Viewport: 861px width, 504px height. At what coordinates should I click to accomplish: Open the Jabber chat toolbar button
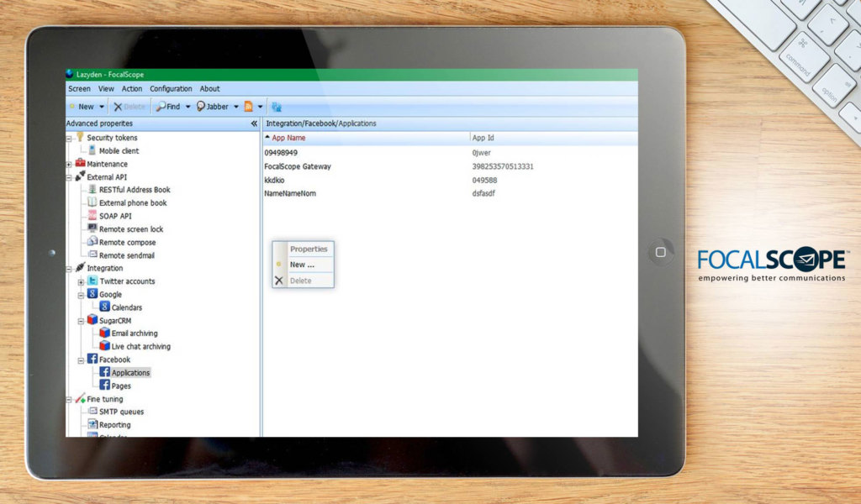tap(213, 107)
